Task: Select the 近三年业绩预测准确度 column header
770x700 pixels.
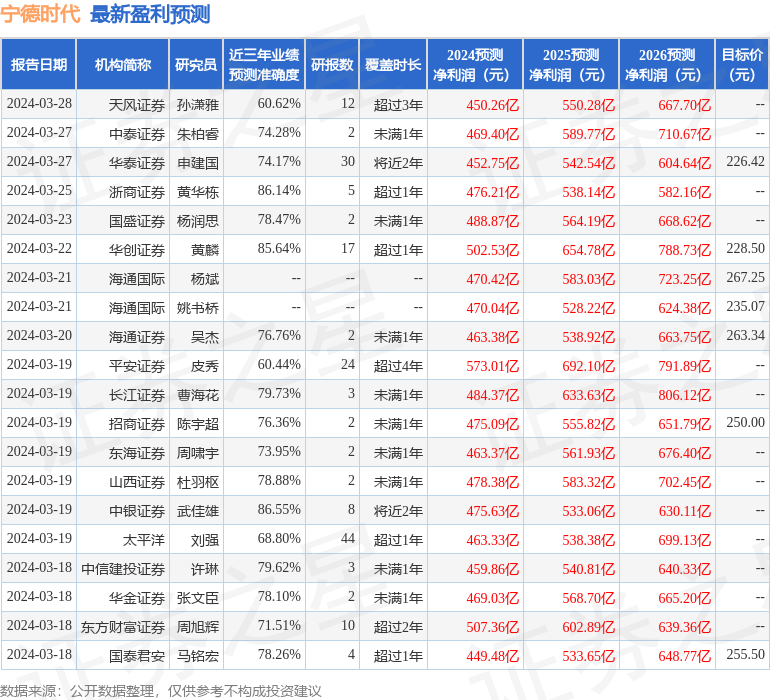Action: click(x=264, y=64)
